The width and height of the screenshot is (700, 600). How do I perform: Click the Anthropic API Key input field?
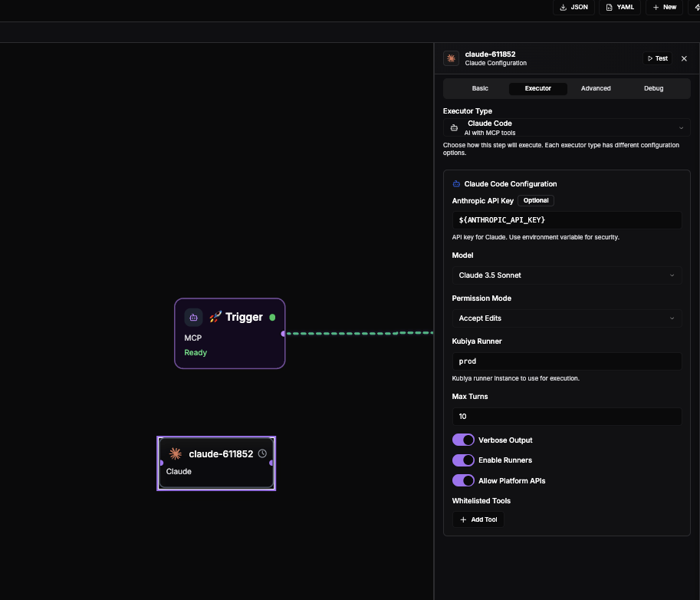pyautogui.click(x=567, y=219)
